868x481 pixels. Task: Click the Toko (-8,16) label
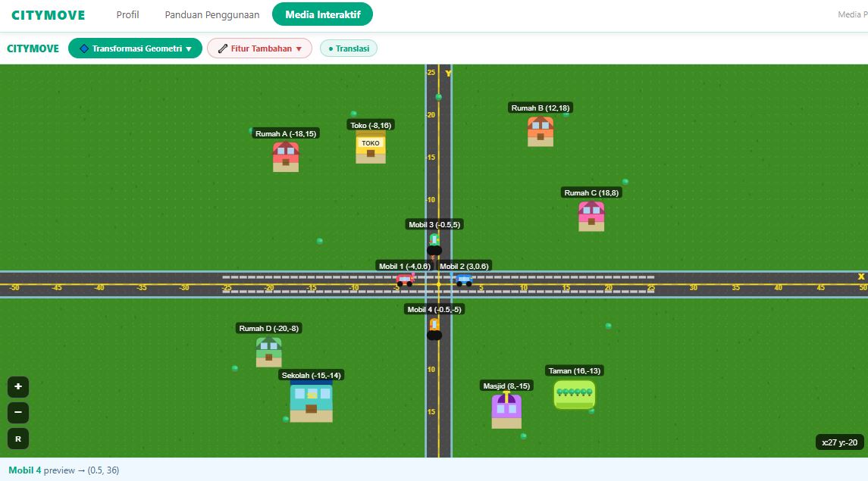[371, 126]
